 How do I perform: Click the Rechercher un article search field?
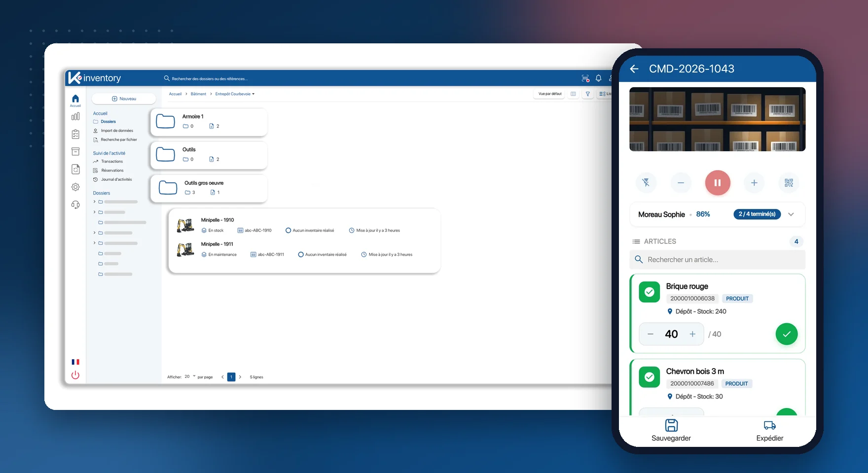click(x=718, y=260)
